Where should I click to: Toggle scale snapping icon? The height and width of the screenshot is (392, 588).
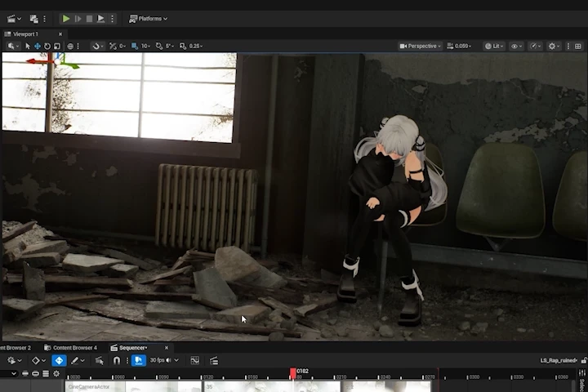pyautogui.click(x=183, y=46)
